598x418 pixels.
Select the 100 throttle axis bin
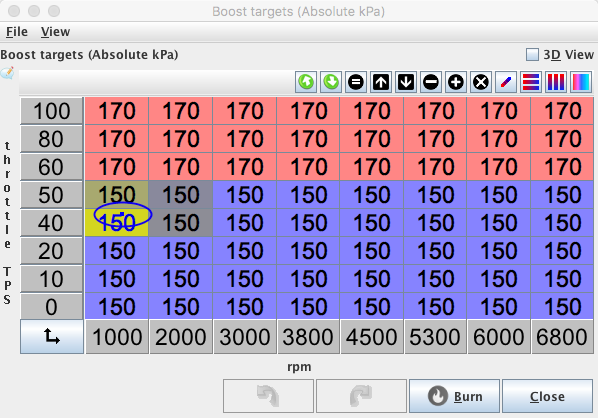point(51,111)
